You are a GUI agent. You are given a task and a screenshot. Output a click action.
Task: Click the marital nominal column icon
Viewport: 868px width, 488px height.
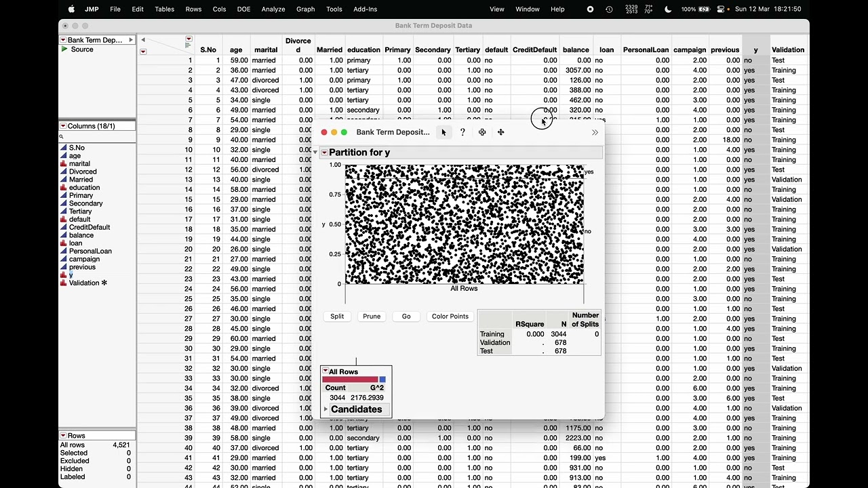click(x=64, y=164)
